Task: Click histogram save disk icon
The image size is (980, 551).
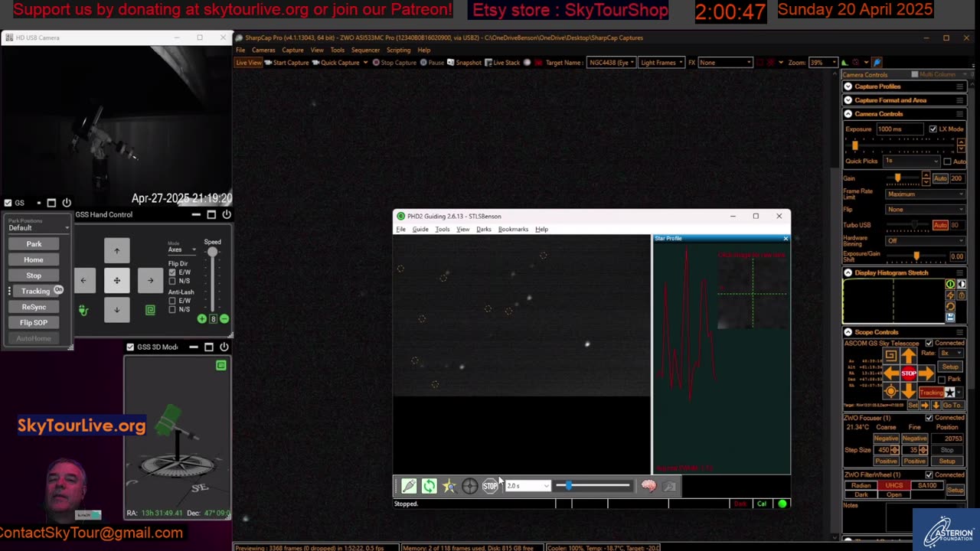Action: [950, 317]
